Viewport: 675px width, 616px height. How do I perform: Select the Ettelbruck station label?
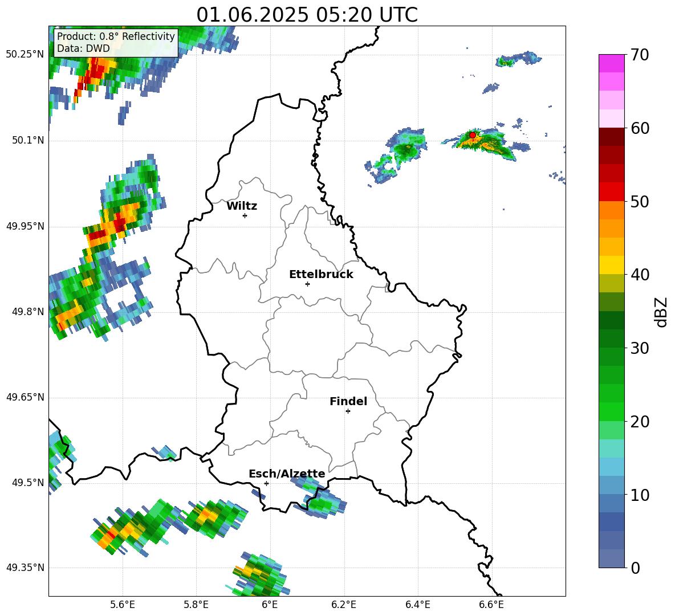click(321, 275)
